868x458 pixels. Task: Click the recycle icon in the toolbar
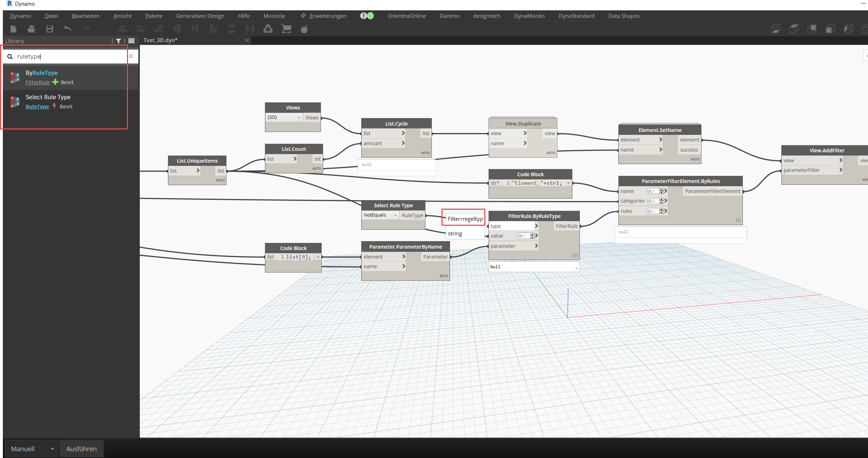tap(268, 29)
